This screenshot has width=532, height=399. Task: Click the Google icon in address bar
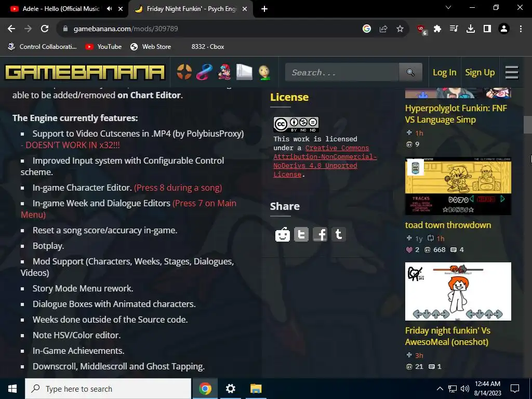click(x=367, y=29)
